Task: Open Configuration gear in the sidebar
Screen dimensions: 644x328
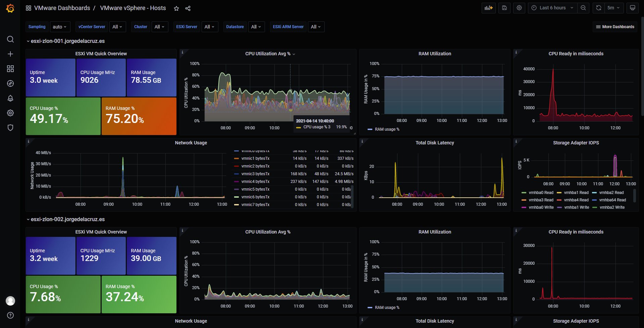Action: (x=10, y=113)
